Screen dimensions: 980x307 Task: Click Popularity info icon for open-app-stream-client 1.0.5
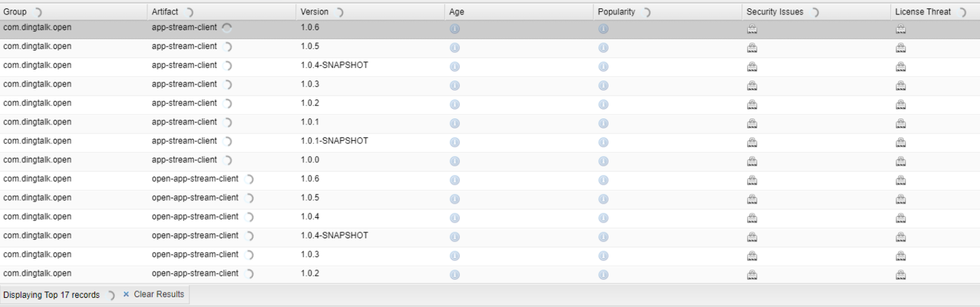click(603, 200)
